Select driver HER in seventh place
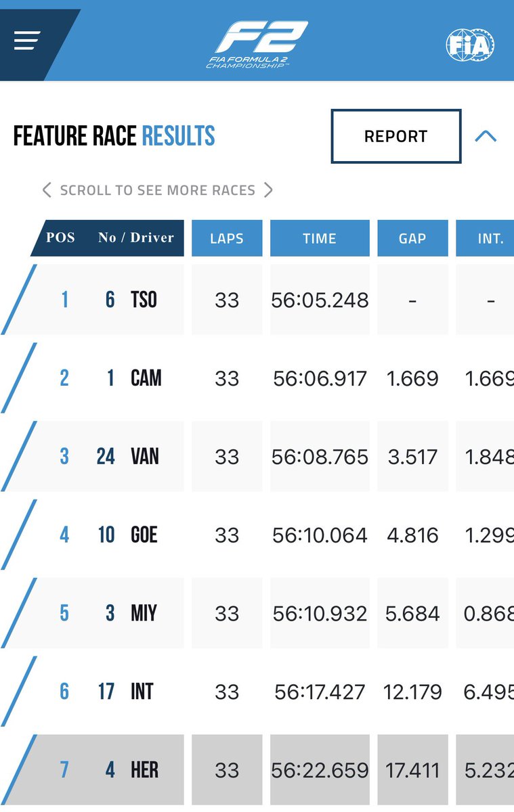Screen dimensions: 514x812 pos(145,770)
